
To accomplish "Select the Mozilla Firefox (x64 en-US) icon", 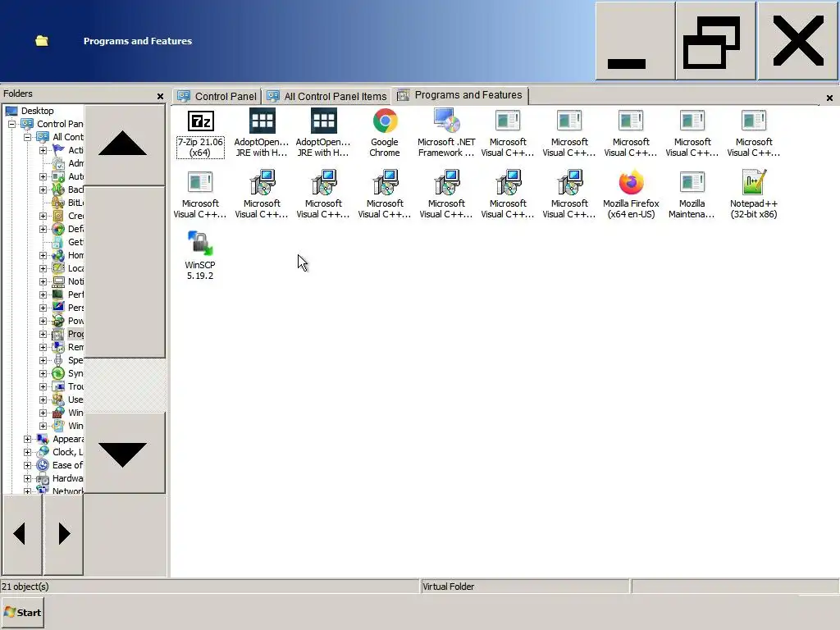I will point(631,183).
